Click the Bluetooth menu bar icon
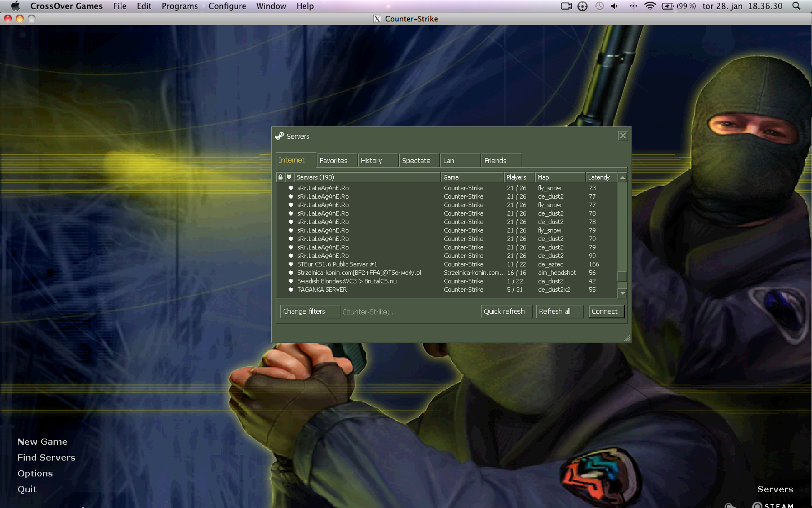 tap(633, 6)
